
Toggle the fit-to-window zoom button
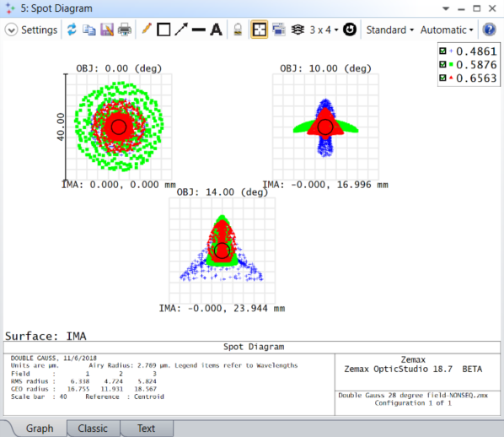click(x=260, y=30)
